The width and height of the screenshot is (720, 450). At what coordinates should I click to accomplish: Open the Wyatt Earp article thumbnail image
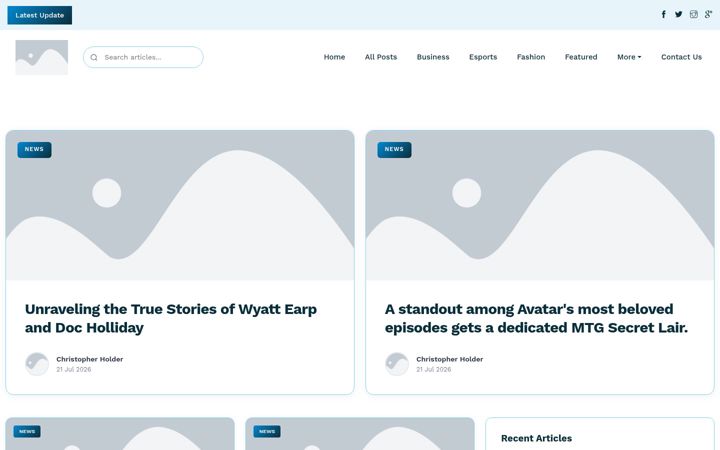coord(180,205)
